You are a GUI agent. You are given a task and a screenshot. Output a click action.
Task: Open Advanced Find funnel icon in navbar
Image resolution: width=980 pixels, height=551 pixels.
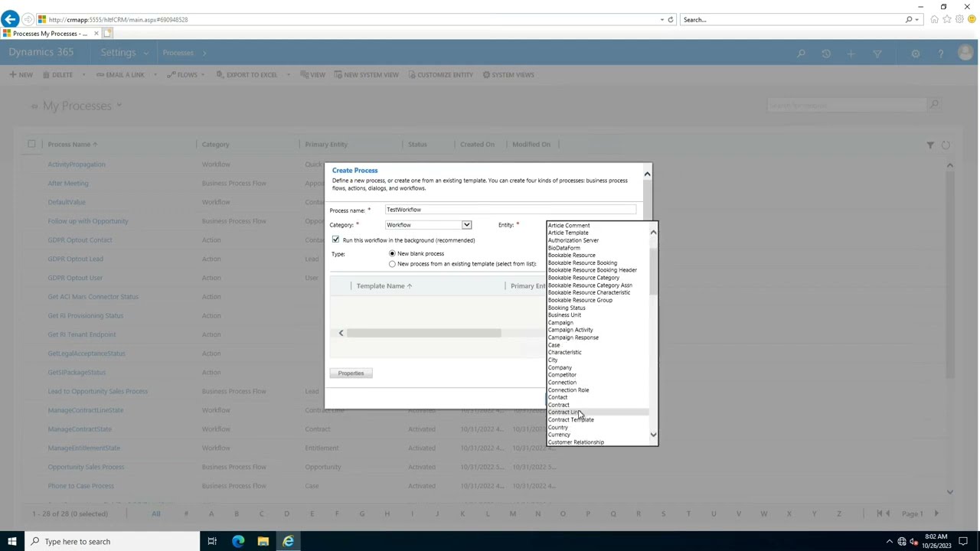(877, 54)
